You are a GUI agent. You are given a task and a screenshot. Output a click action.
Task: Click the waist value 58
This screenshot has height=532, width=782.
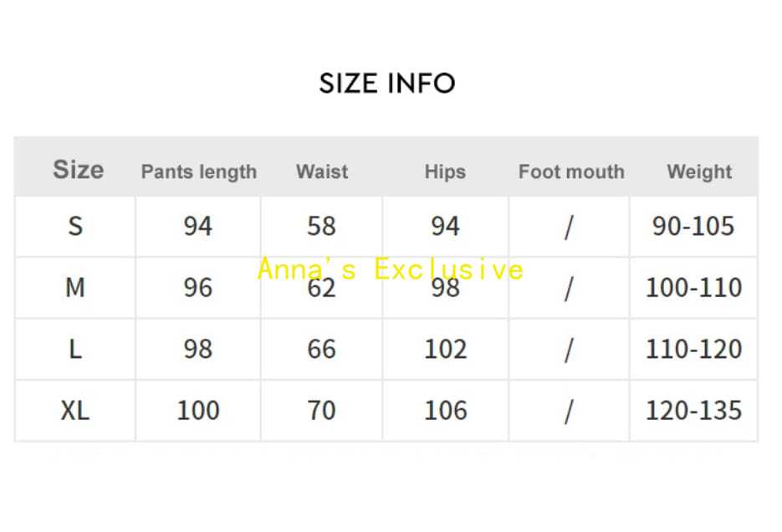(x=321, y=226)
